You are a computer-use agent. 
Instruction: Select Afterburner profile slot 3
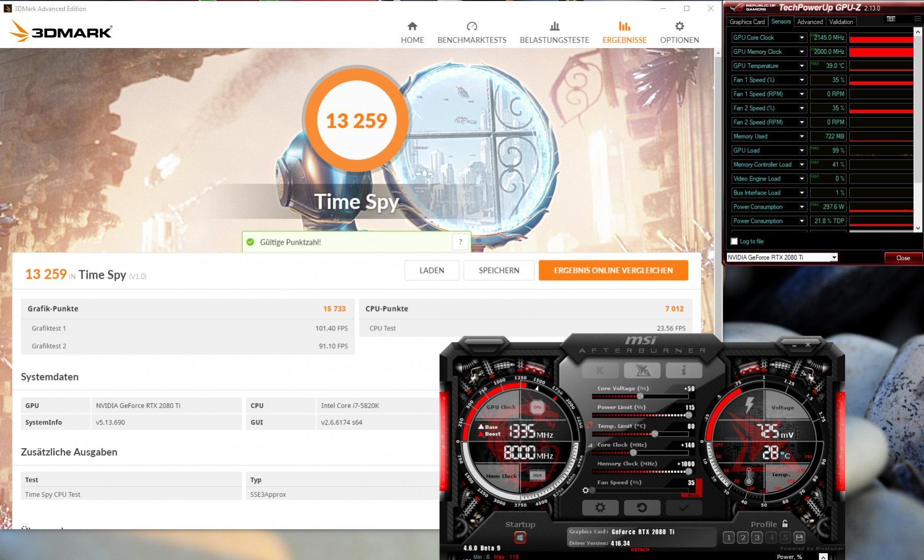(757, 538)
